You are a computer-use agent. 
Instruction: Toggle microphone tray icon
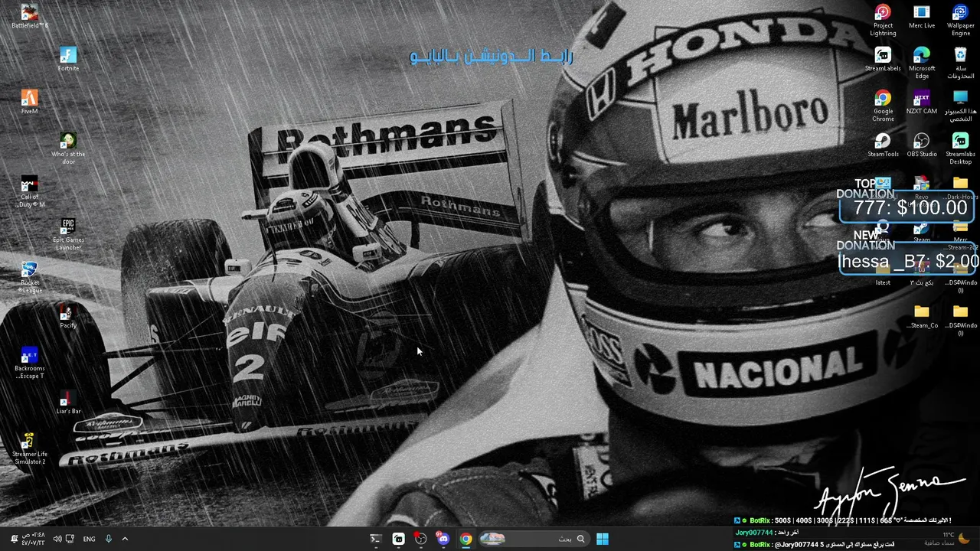pyautogui.click(x=109, y=539)
